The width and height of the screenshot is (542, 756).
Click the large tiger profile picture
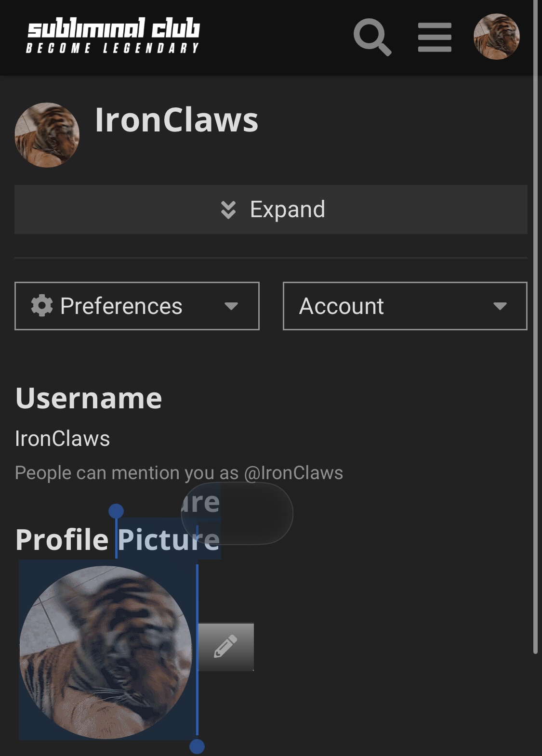point(106,652)
